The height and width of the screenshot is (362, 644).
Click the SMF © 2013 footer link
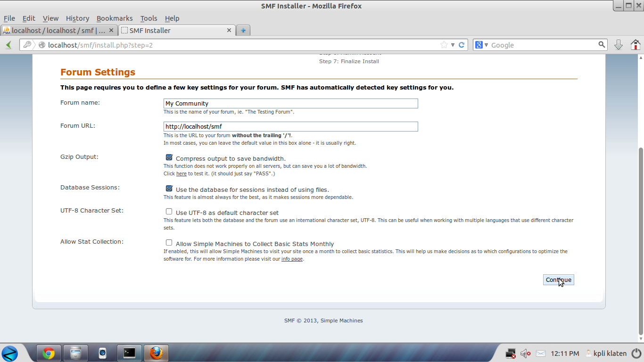click(301, 321)
